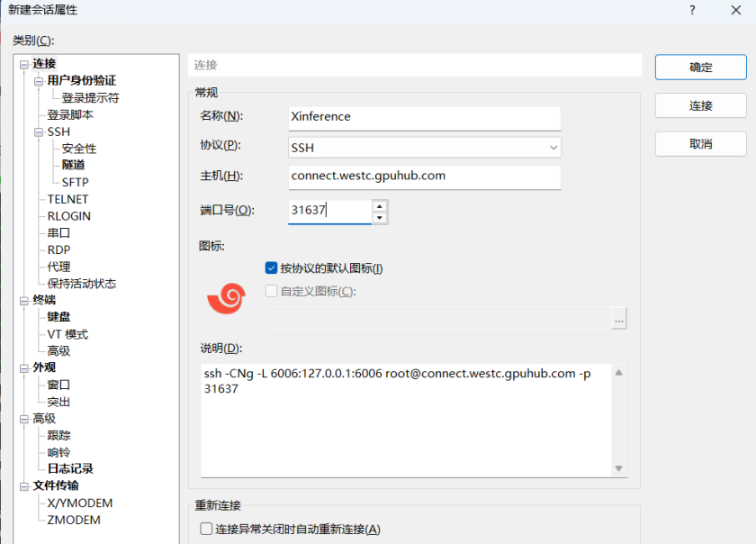Click inside the 说明 description text area

click(414, 421)
